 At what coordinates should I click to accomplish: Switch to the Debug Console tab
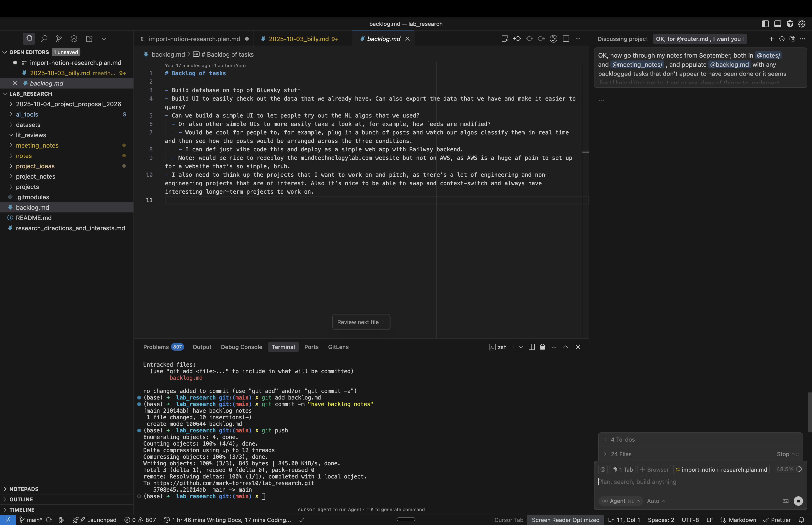pos(241,347)
